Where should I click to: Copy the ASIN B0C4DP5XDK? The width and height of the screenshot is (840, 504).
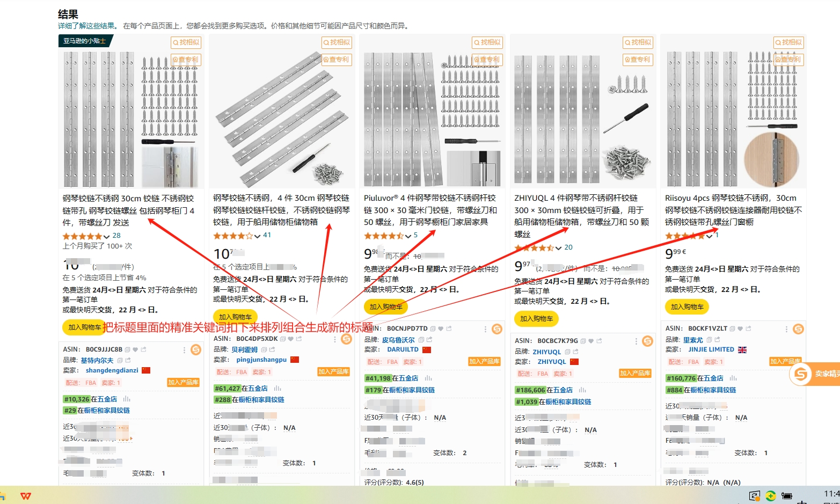283,339
